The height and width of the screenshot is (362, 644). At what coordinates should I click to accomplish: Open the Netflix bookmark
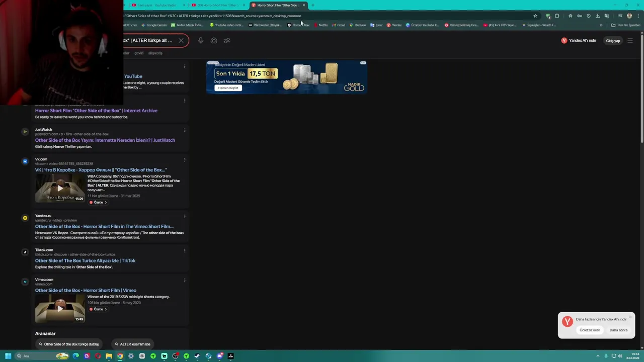coord(321,25)
